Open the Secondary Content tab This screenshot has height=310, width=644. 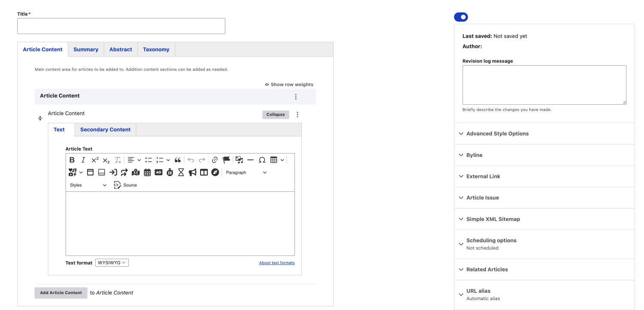(x=105, y=129)
